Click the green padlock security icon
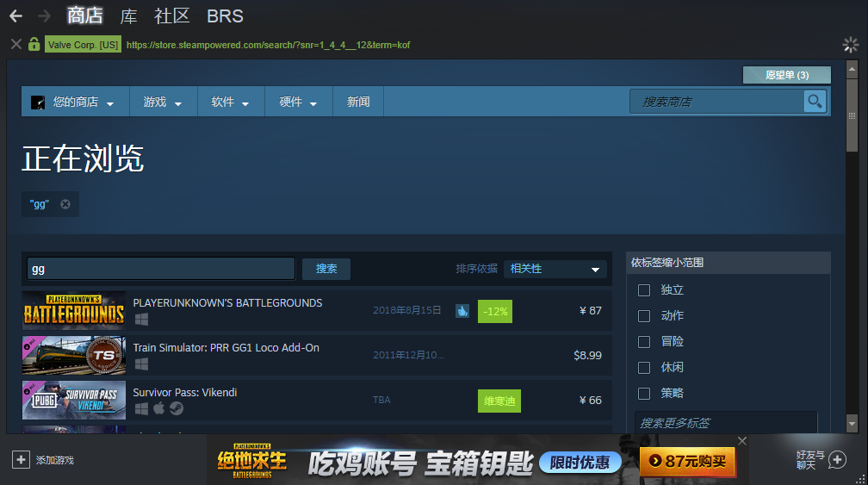 click(x=34, y=44)
